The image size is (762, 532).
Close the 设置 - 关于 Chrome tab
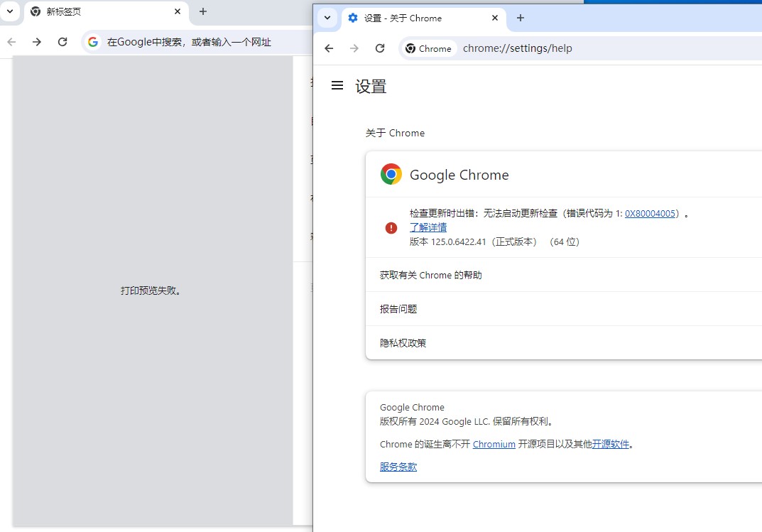point(495,18)
